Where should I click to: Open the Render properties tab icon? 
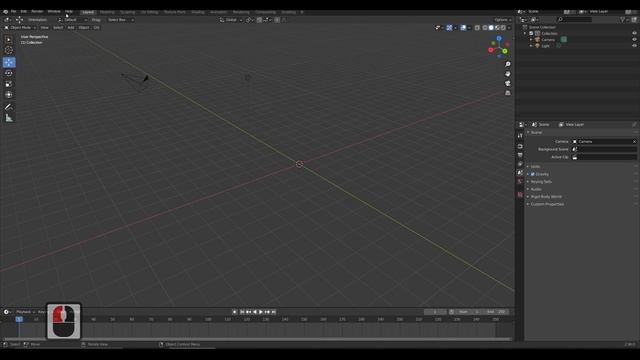pyautogui.click(x=520, y=146)
